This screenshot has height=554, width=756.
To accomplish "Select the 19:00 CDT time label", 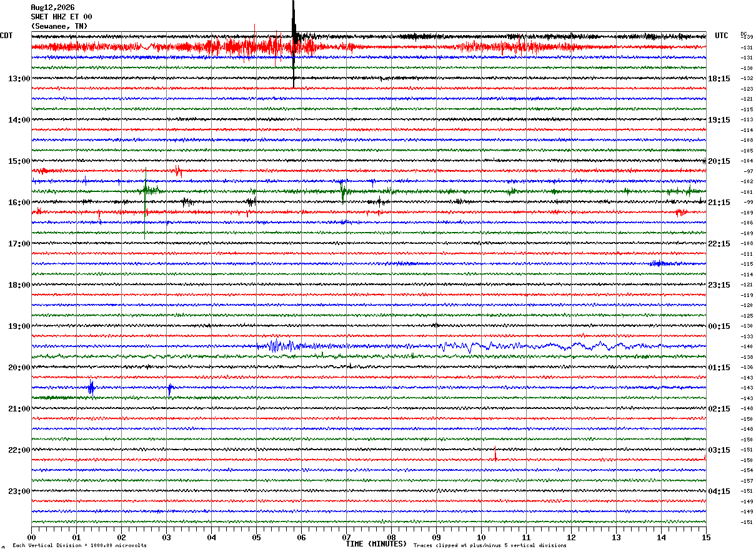I will [x=19, y=326].
